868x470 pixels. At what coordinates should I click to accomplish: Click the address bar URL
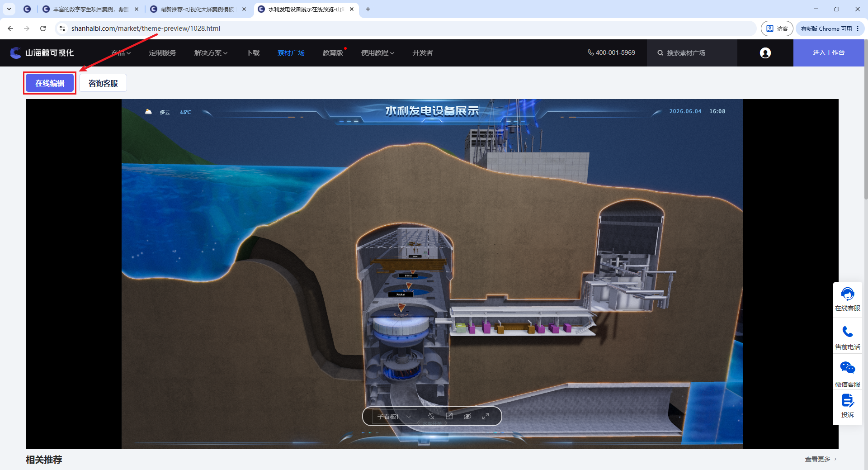[146, 28]
